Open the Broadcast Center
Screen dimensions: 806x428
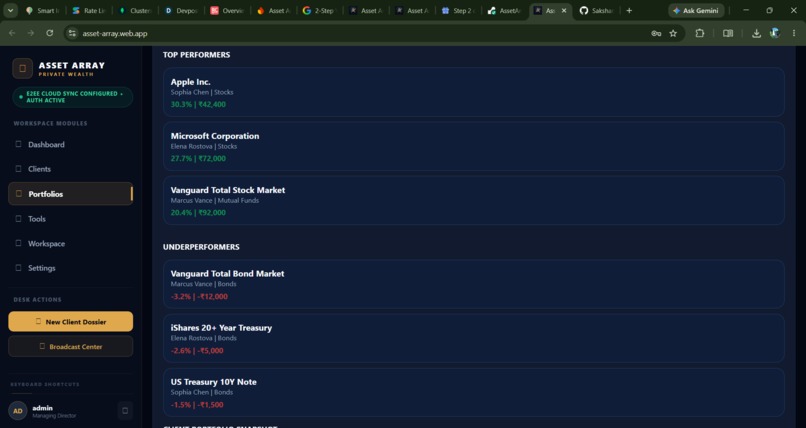click(70, 346)
